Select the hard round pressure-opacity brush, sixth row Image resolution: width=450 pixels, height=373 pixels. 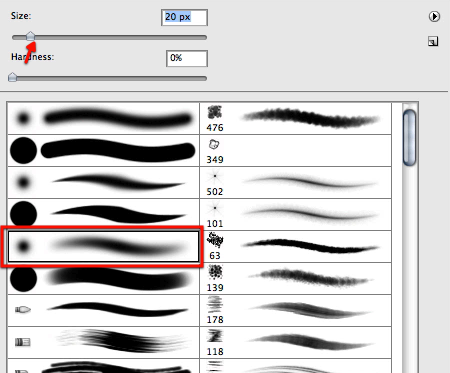103,279
